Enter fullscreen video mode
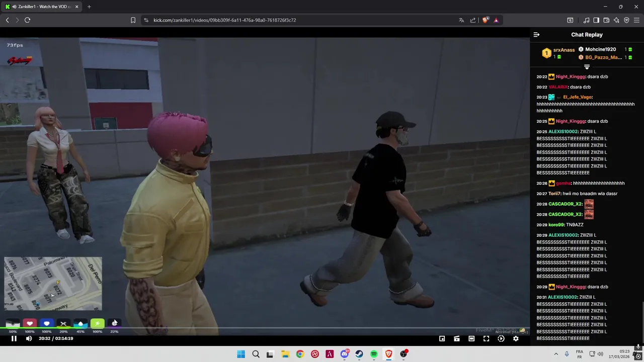The height and width of the screenshot is (362, 644). pyautogui.click(x=486, y=338)
